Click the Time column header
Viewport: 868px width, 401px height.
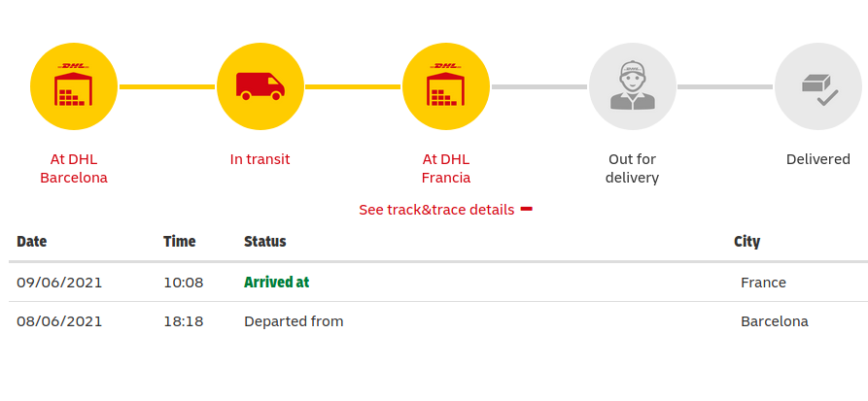click(179, 242)
